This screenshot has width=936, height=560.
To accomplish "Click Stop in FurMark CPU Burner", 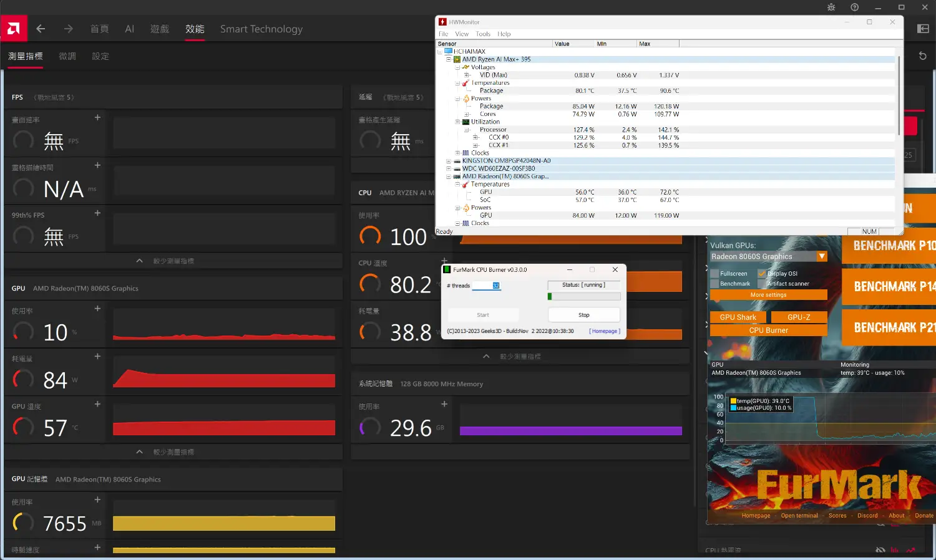I will click(x=583, y=315).
